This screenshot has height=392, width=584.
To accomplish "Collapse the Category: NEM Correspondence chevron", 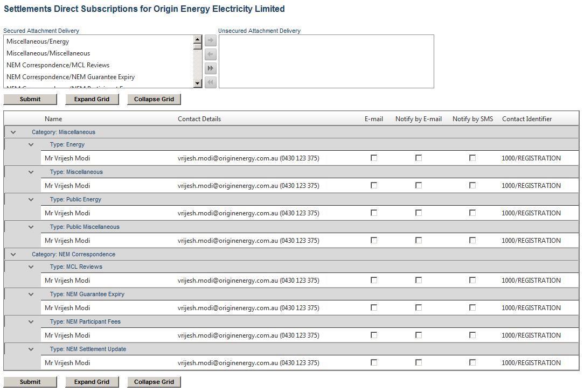I will (x=13, y=254).
